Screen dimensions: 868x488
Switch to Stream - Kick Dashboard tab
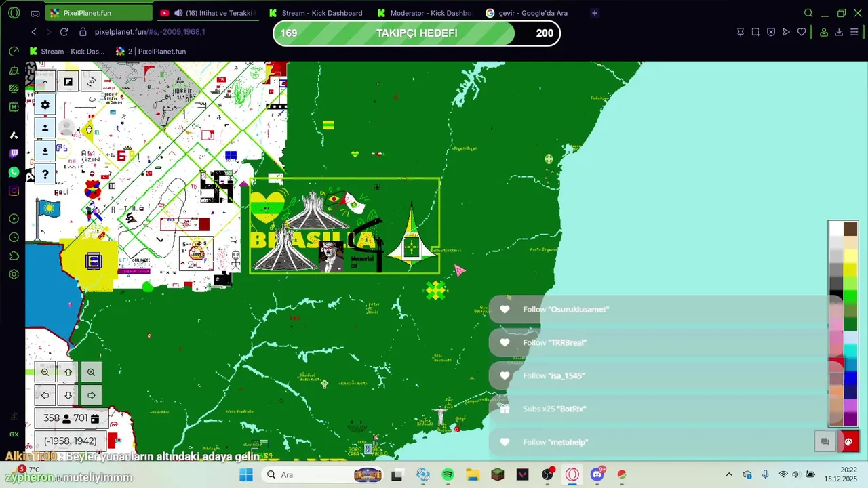315,13
